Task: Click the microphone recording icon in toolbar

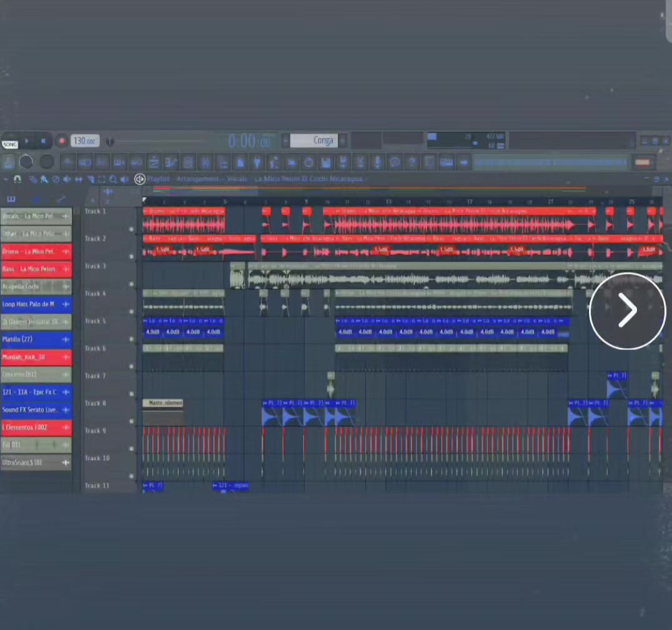Action: (377, 162)
